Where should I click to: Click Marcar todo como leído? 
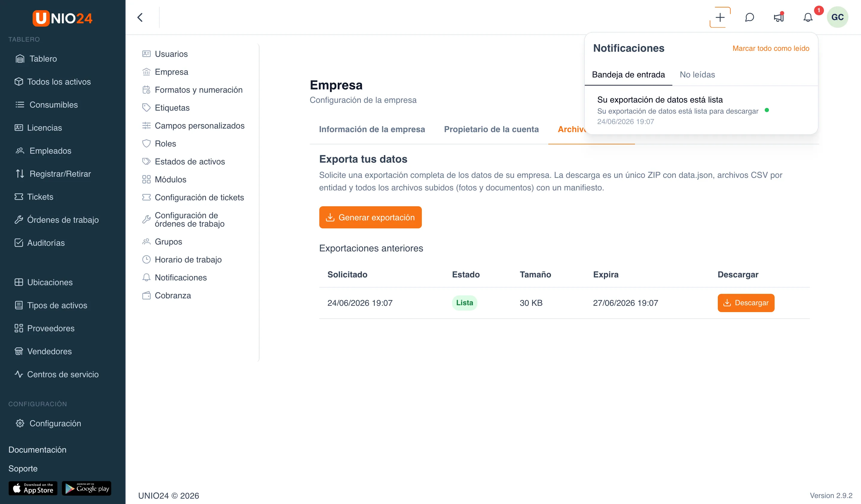click(770, 48)
